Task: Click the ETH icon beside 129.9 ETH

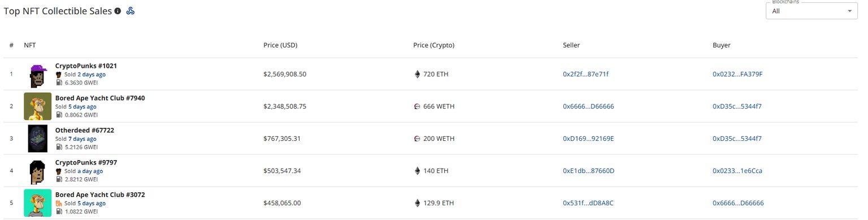Action: (418, 203)
